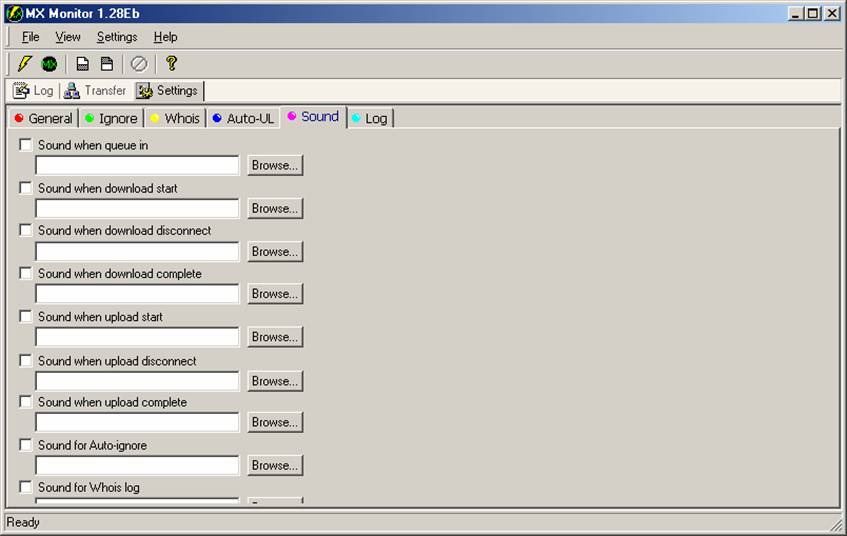Tick the Sound when download complete checkbox
This screenshot has height=536, width=847.
[x=26, y=273]
